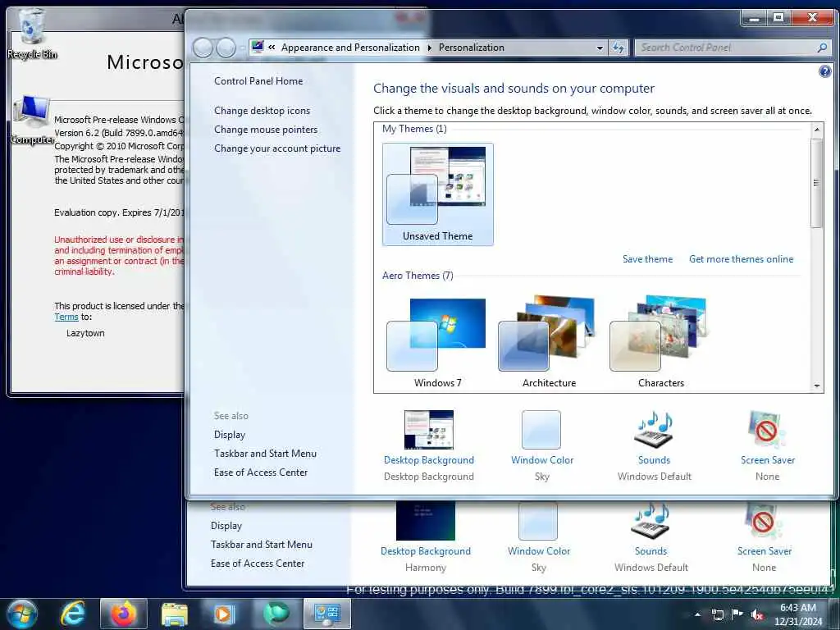Open the Sounds icon in front window
Screen dimensions: 840x630
point(654,429)
